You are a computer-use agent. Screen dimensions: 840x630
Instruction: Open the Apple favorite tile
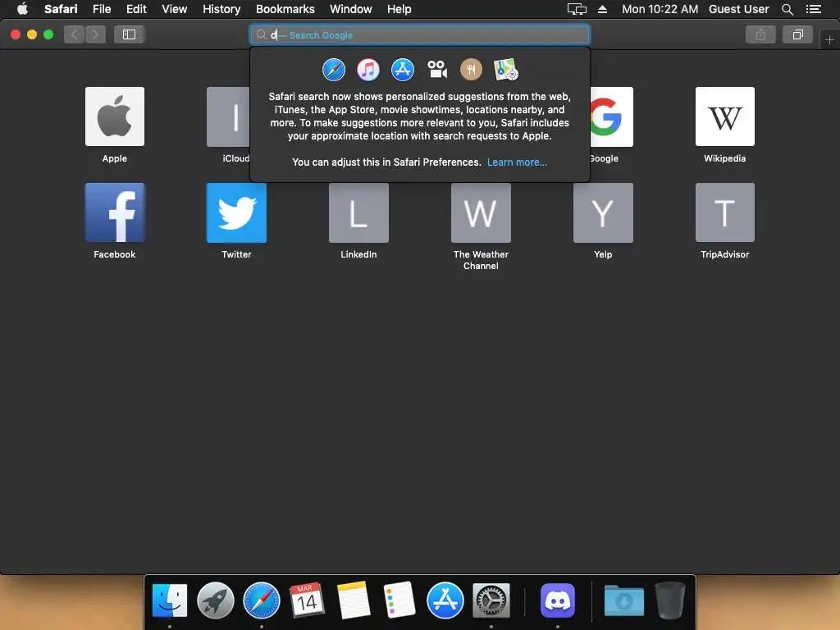pos(115,116)
